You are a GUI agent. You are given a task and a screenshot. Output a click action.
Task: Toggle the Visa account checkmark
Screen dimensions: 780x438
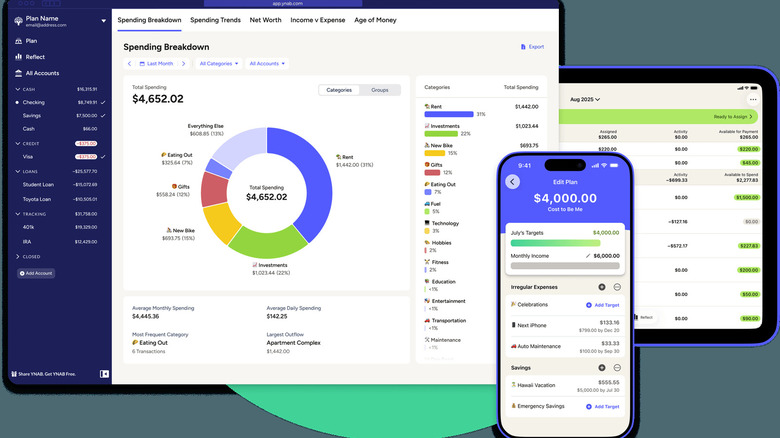click(103, 157)
